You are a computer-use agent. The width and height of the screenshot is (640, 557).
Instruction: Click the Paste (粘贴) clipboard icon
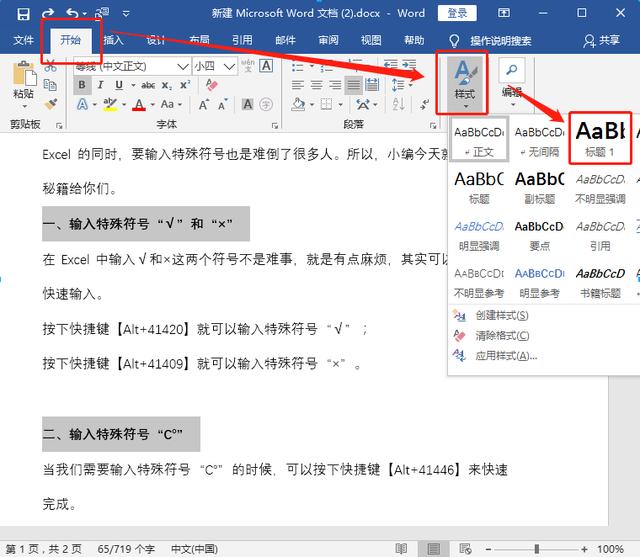click(24, 74)
